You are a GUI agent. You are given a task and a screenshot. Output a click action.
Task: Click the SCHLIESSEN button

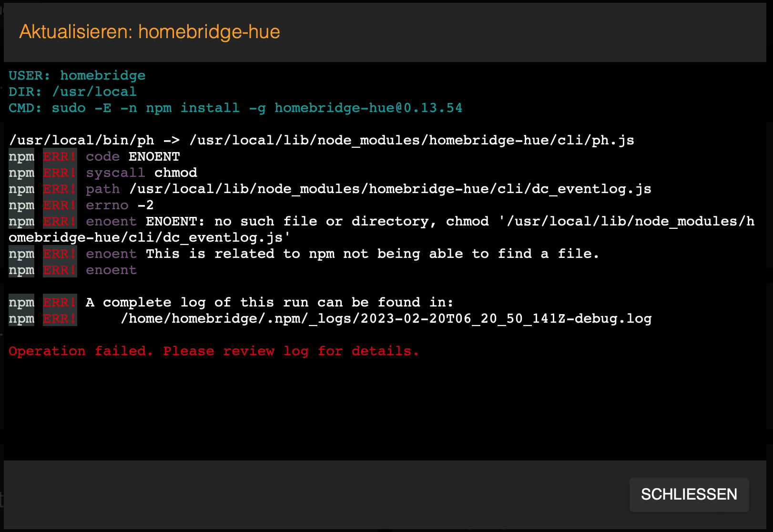[x=689, y=494]
